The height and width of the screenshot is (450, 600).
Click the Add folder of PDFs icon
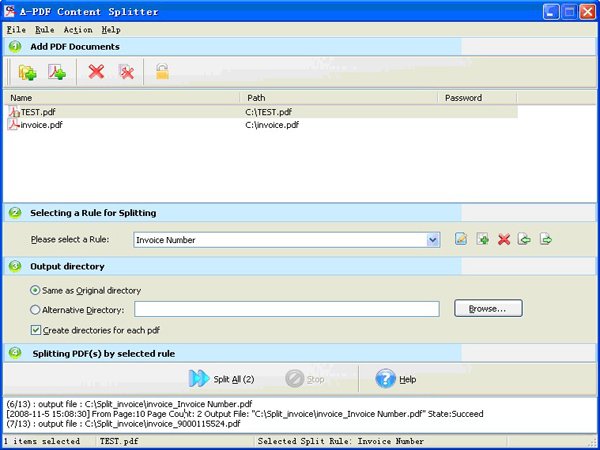point(28,72)
